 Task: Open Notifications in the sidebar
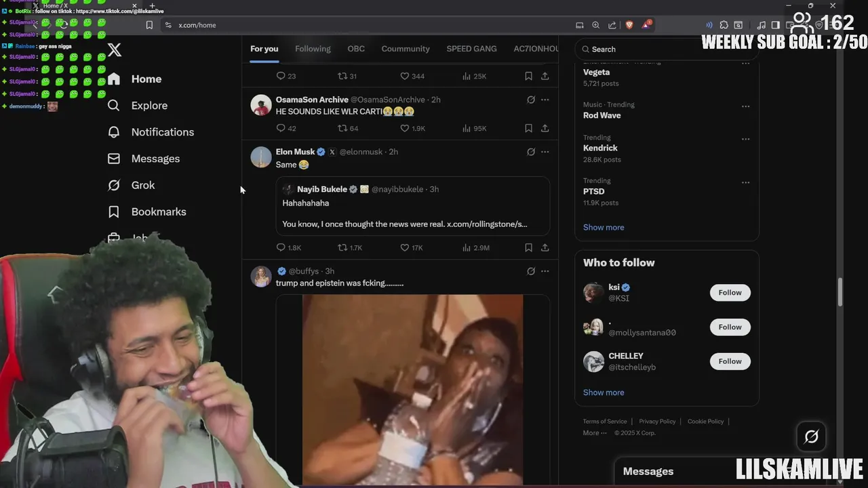[x=151, y=131]
